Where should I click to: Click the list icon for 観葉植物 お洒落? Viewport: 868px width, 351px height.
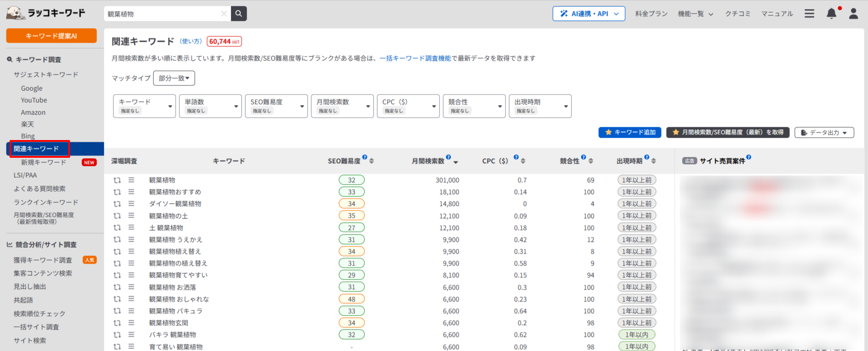point(131,287)
